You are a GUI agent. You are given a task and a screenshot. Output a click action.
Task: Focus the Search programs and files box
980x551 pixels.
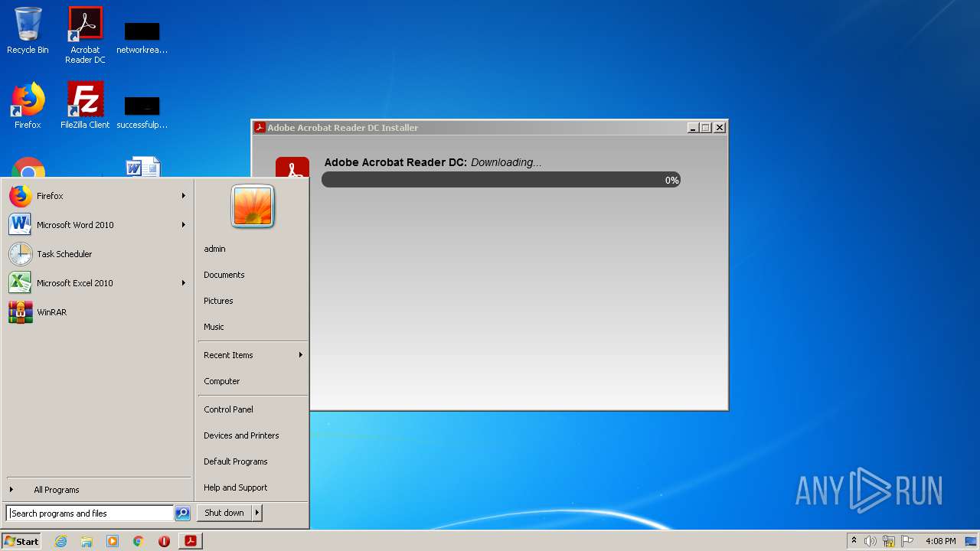tap(90, 514)
